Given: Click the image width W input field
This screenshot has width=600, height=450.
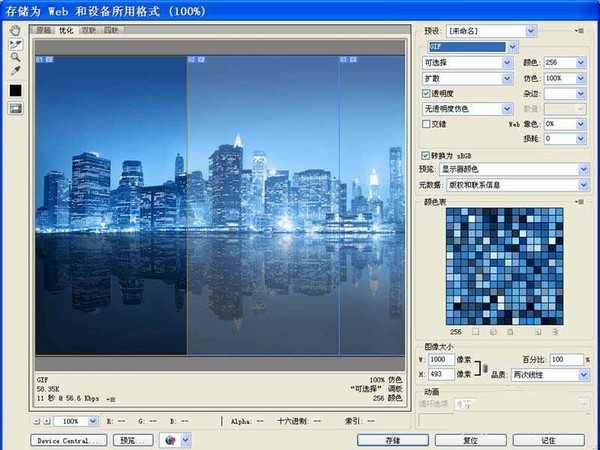Looking at the screenshot, I should coord(439,358).
